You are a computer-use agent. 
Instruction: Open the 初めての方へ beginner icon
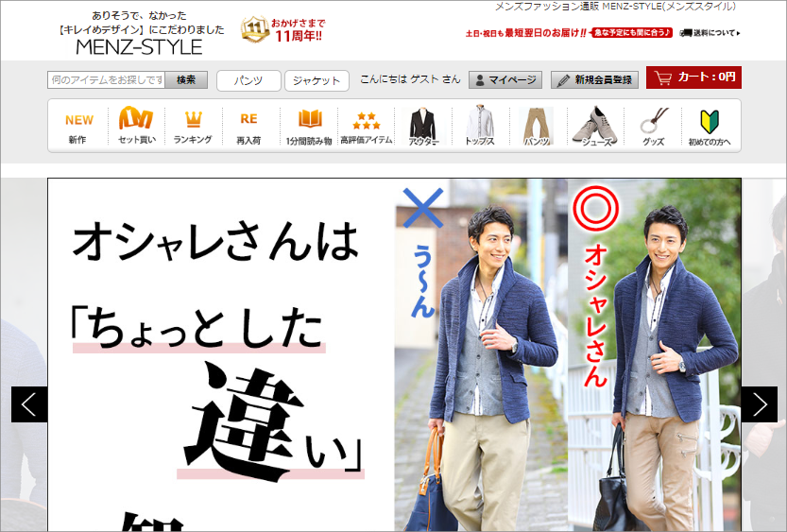710,128
